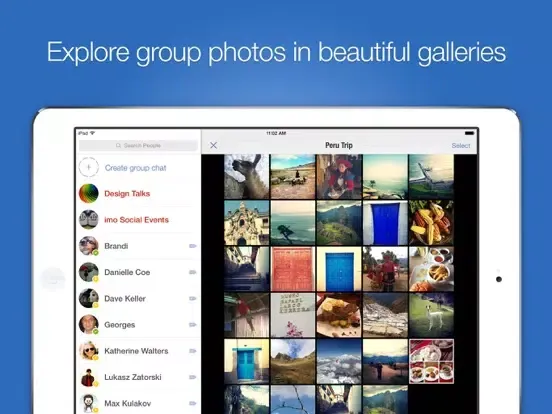Open the corn and vegetables photo
This screenshot has width=552, height=414.
coord(431,223)
